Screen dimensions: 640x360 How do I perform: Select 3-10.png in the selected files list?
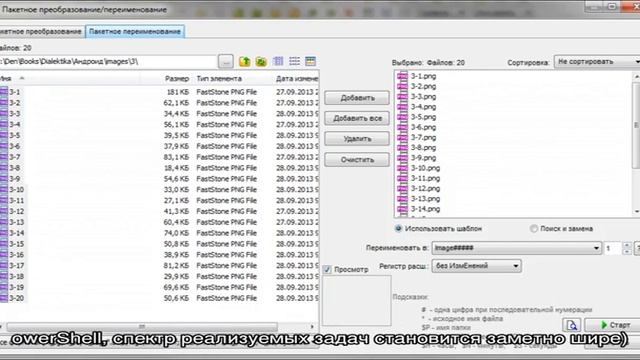click(x=425, y=168)
